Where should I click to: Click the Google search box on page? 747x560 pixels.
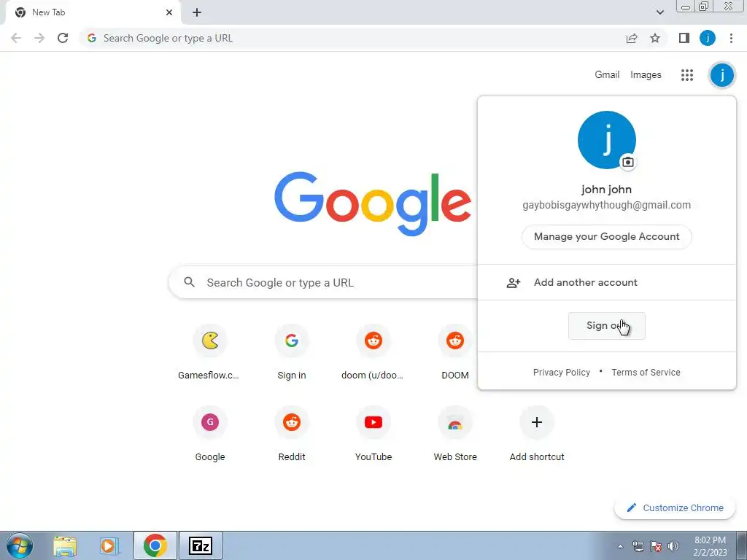pyautogui.click(x=324, y=282)
